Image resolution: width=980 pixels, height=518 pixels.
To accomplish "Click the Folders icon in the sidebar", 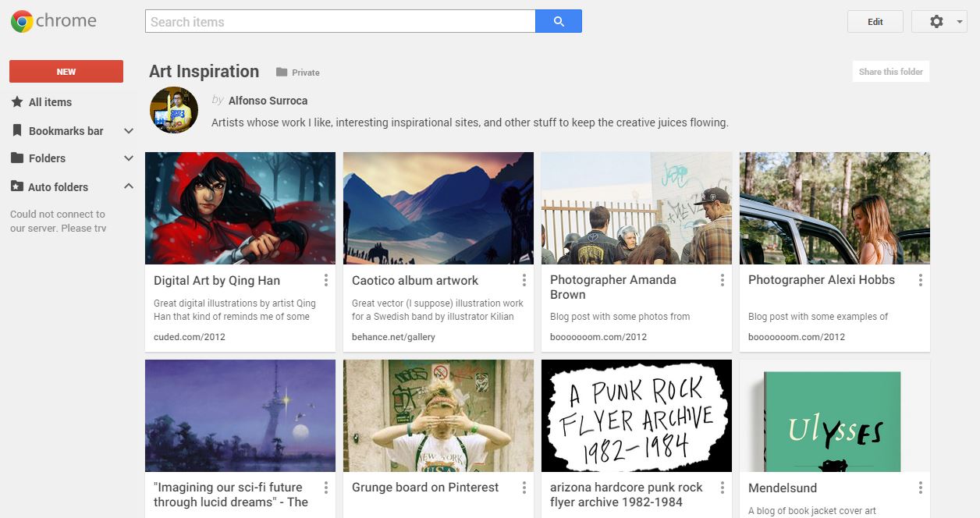I will click(17, 158).
